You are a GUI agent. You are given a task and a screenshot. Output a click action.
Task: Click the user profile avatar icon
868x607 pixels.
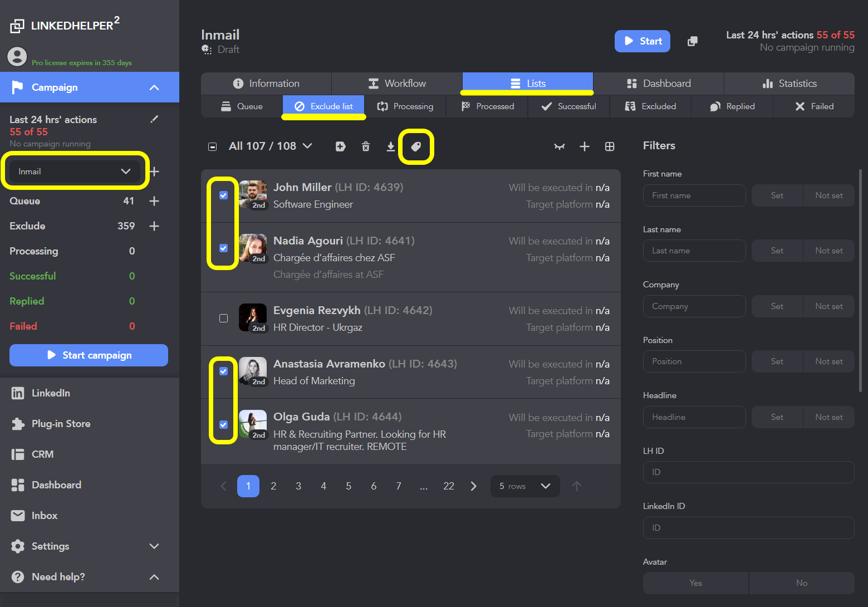17,56
